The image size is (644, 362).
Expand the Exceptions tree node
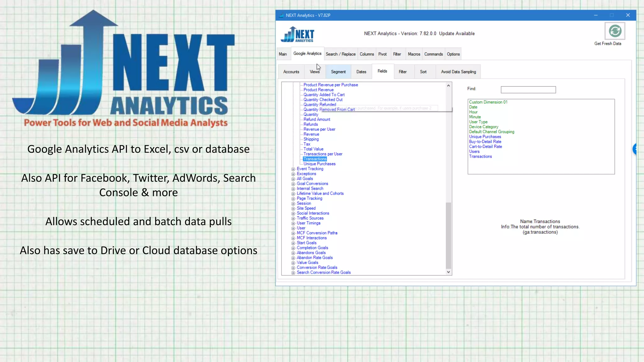[293, 174]
